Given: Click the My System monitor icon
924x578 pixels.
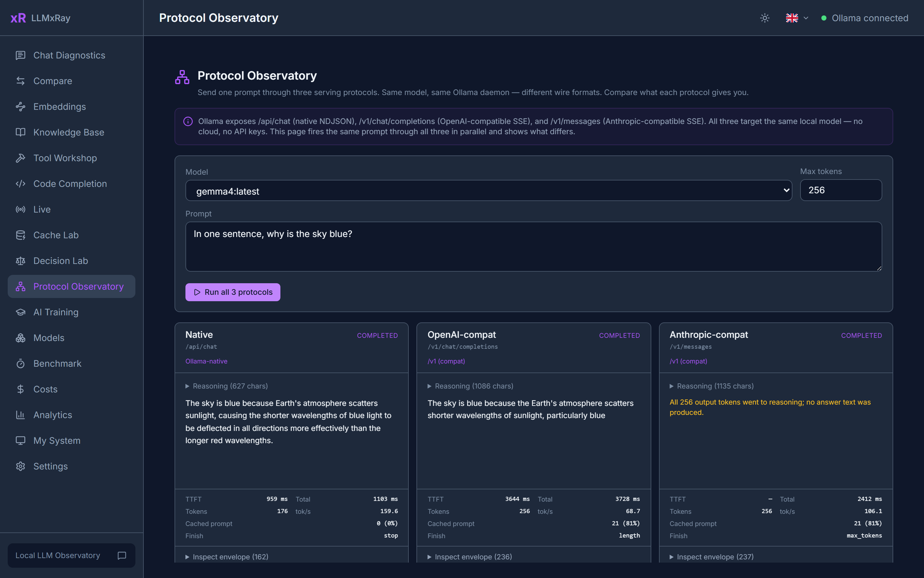Looking at the screenshot, I should 21,440.
